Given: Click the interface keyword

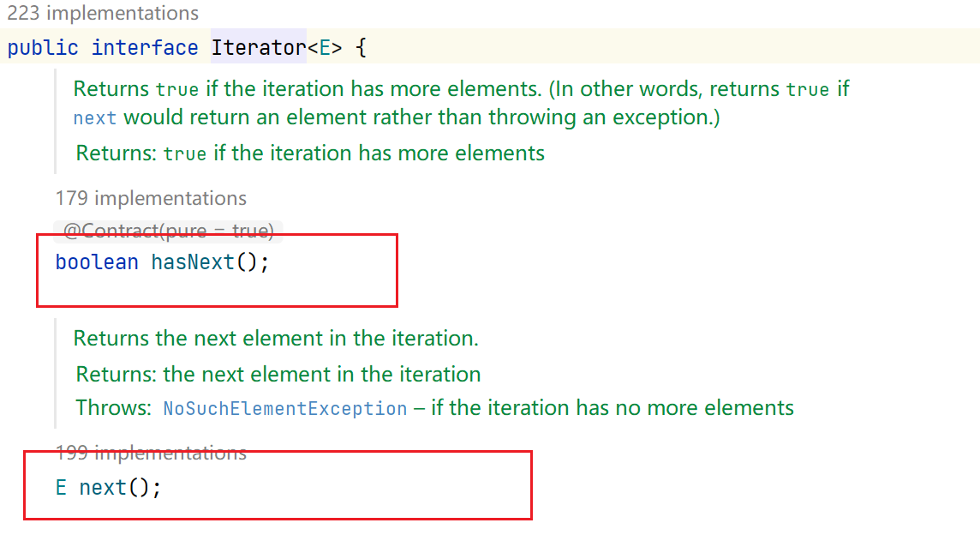Looking at the screenshot, I should coord(145,48).
